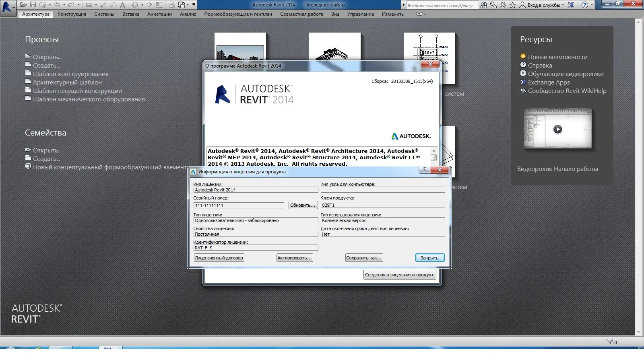Click the Save diskette icon
The image size is (644, 362).
coord(33,5)
